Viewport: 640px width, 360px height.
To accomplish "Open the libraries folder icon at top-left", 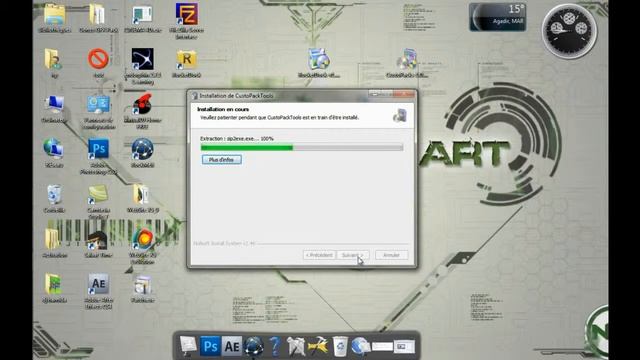I will click(x=54, y=15).
